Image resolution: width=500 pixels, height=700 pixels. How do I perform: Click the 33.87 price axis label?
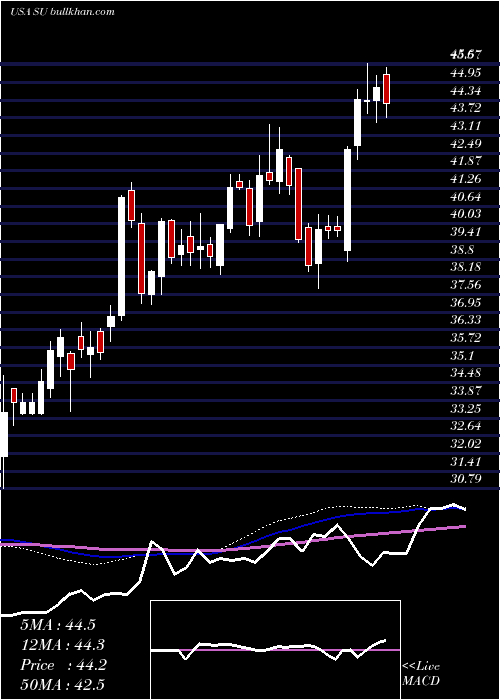click(466, 391)
